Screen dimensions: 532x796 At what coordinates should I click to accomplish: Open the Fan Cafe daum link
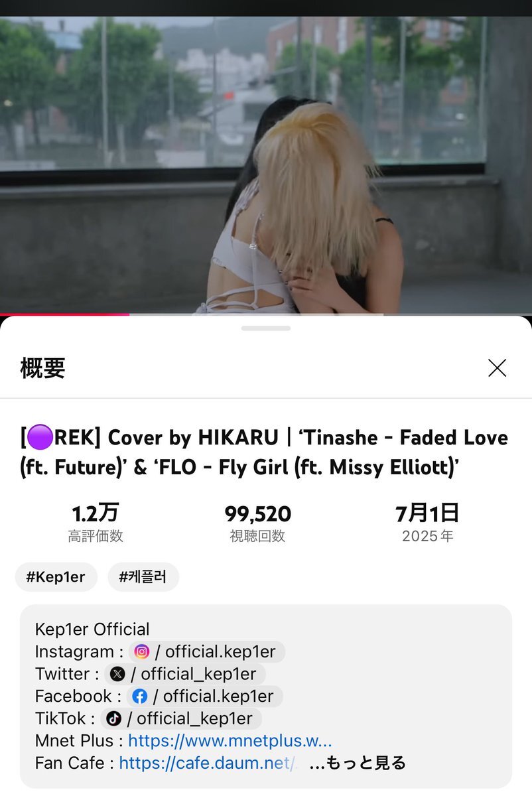pos(208,763)
